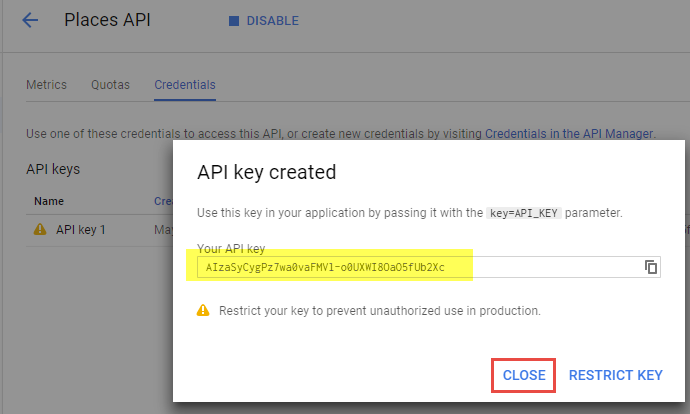The image size is (690, 414).
Task: Click the Places API page title
Action: click(x=107, y=20)
